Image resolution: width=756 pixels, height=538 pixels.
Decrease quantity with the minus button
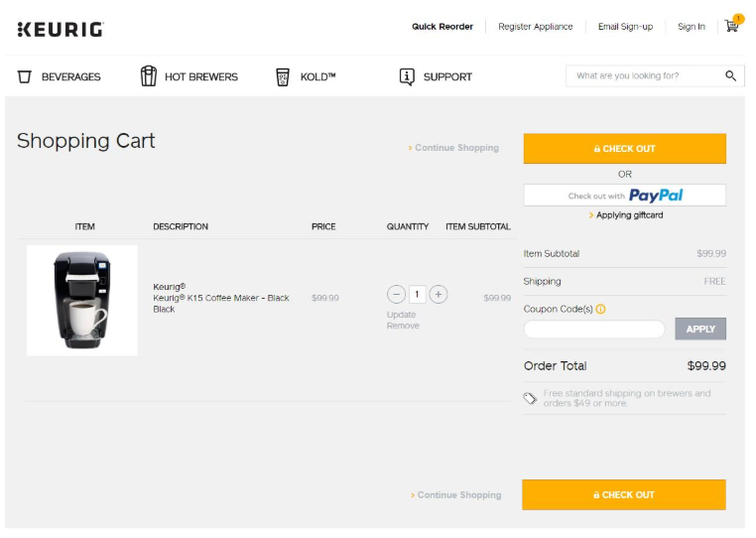click(397, 294)
